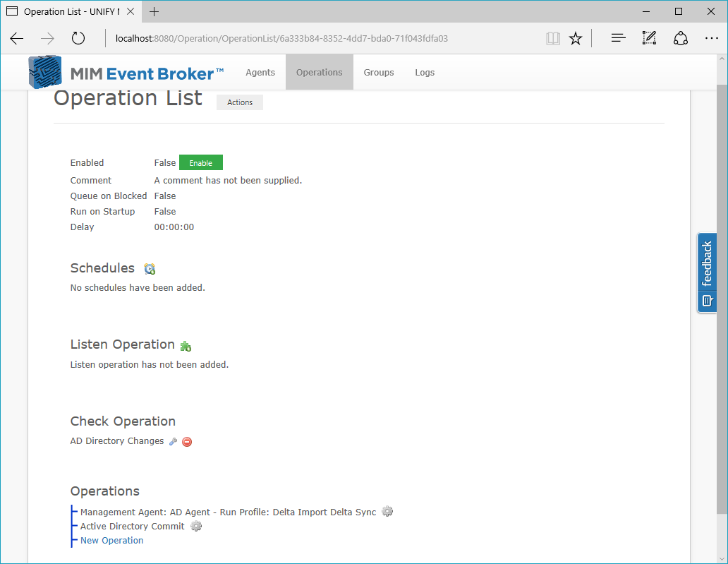Click the Delta Import Delta Sync operation
The height and width of the screenshot is (564, 728).
coord(229,512)
